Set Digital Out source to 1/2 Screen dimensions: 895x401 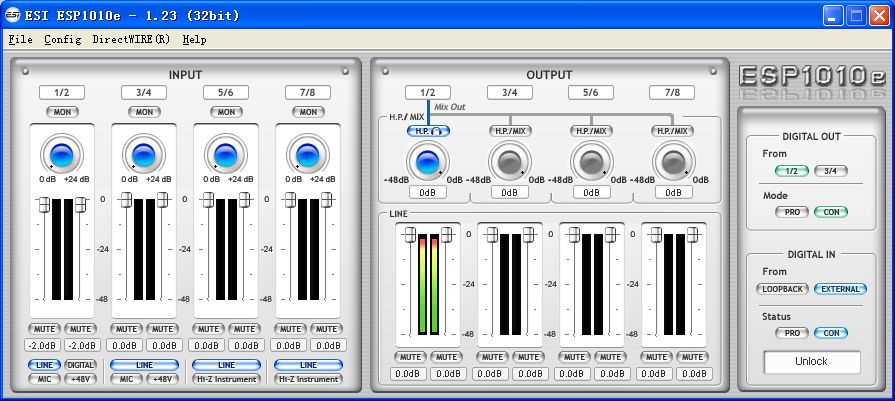792,171
